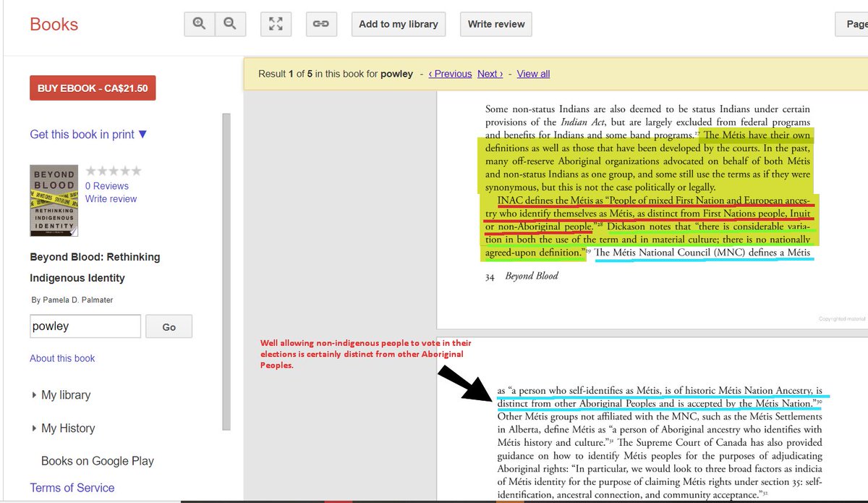Viewport: 868px width, 503px height.
Task: Open the Terms of Service link
Action: tap(72, 488)
